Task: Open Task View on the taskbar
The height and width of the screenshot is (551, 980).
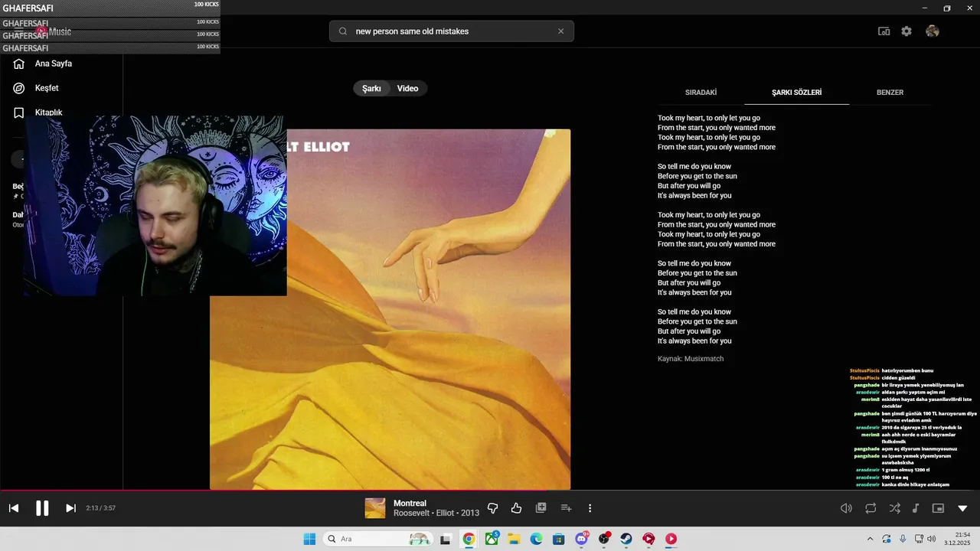Action: coord(446,539)
